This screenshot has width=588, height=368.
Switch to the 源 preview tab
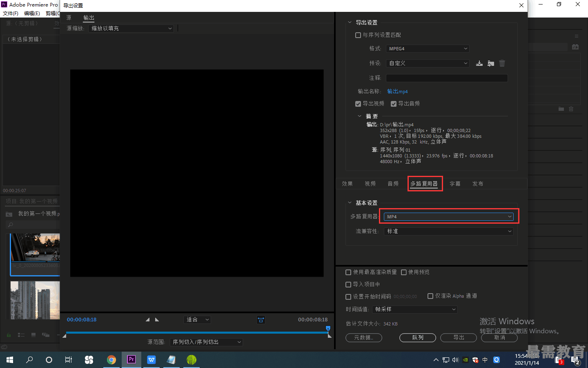(x=69, y=18)
